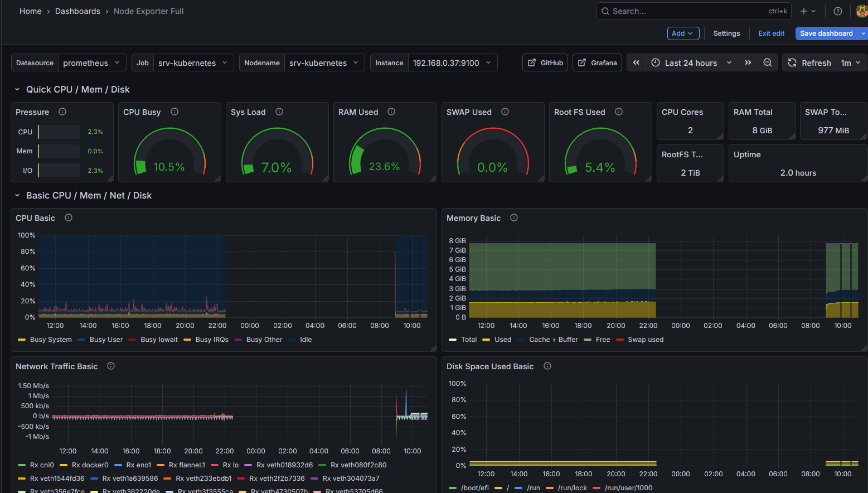This screenshot has height=493, width=868.
Task: Click the help question mark icon
Action: click(x=837, y=11)
